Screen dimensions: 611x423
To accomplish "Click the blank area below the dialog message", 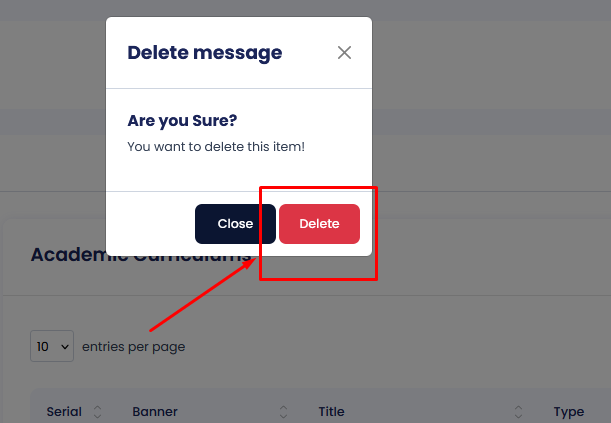I will click(240, 172).
